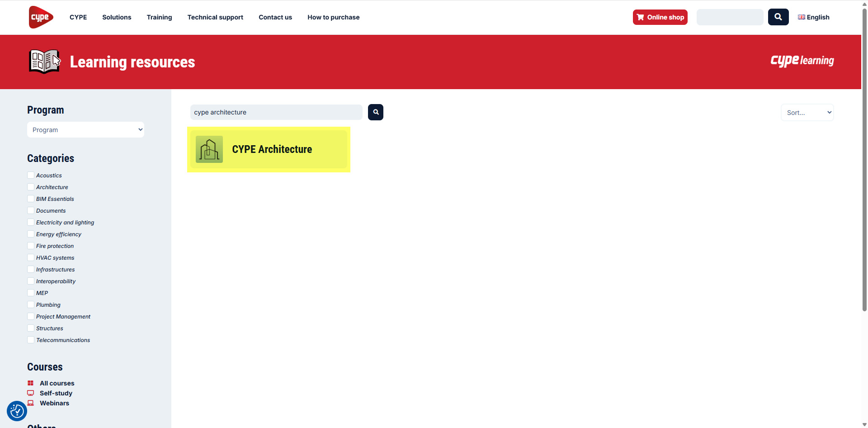Open the English language selector
This screenshot has width=868, height=428.
point(813,17)
